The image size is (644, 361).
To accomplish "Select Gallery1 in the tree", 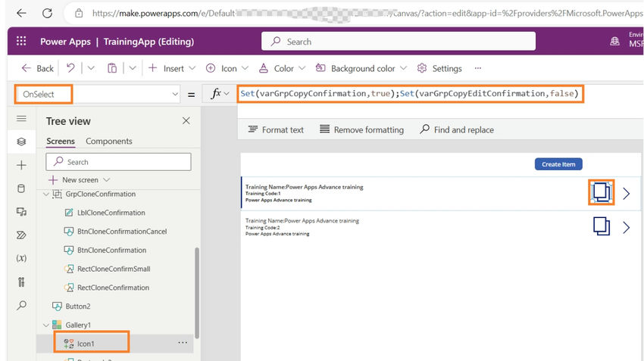I will click(x=78, y=325).
